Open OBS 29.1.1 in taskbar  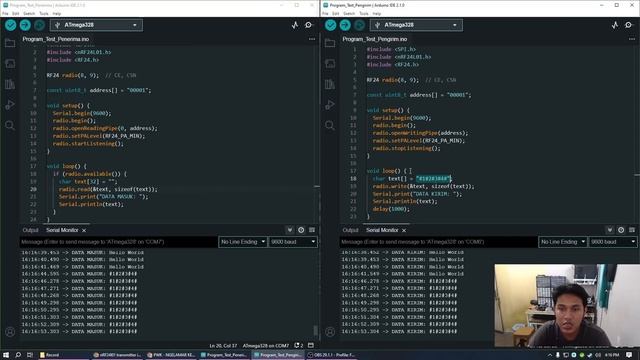click(331, 355)
